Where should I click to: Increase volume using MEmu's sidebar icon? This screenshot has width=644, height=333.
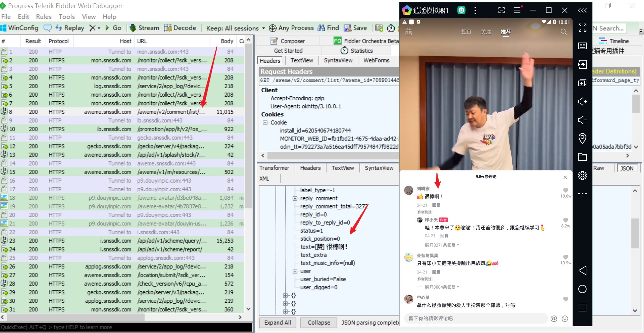582,101
